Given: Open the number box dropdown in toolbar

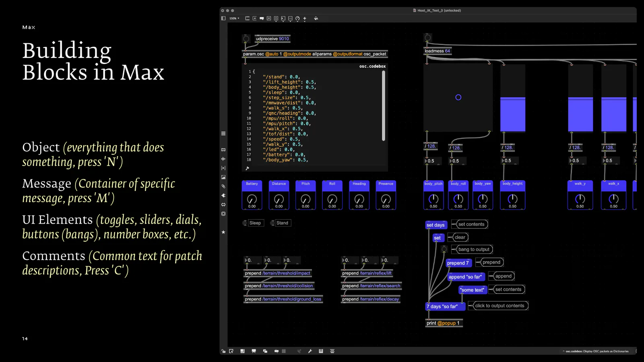Looking at the screenshot, I should point(283,19).
